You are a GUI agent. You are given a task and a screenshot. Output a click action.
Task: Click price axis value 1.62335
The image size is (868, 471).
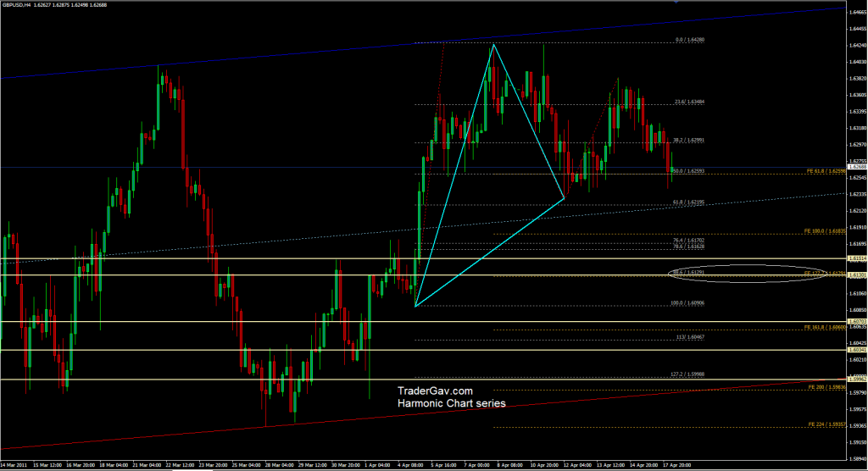(858, 194)
